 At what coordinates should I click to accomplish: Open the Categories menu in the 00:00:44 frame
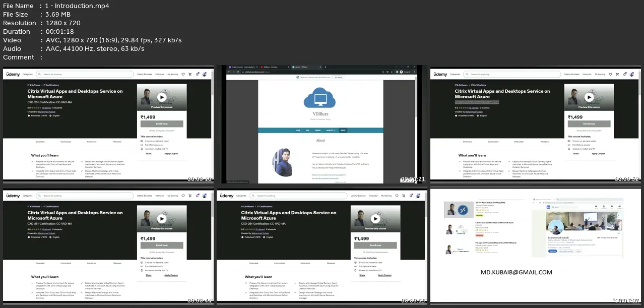tap(28, 196)
